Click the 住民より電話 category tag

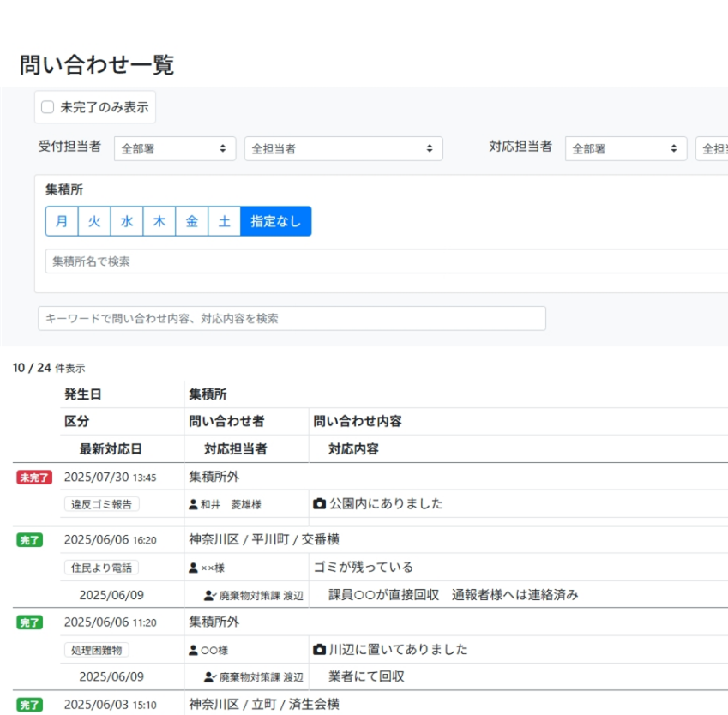coord(102,568)
